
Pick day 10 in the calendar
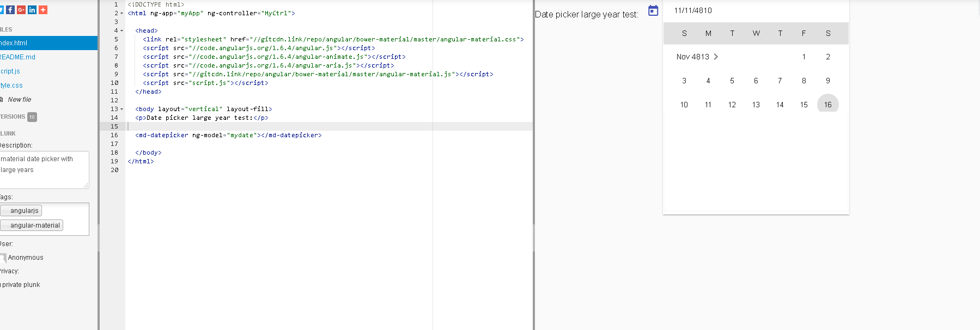click(684, 105)
